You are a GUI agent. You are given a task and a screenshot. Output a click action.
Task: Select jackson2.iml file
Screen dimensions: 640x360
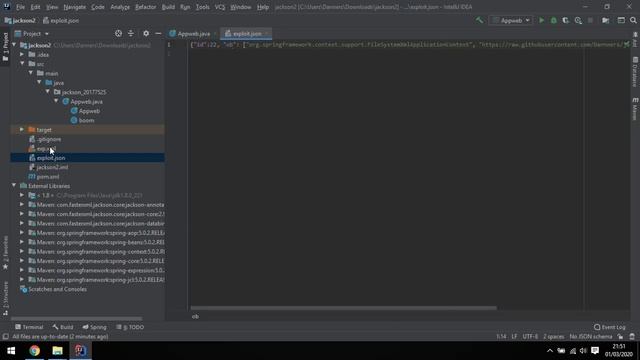[x=52, y=167]
